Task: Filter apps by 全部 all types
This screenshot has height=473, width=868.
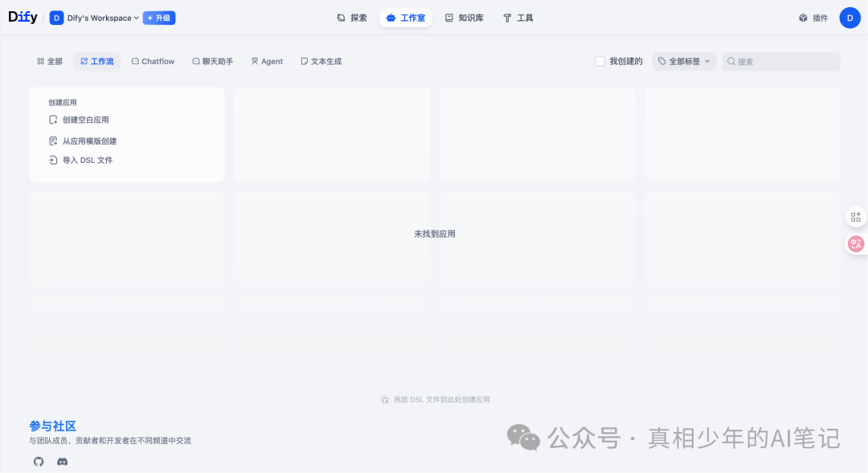Action: (x=50, y=61)
